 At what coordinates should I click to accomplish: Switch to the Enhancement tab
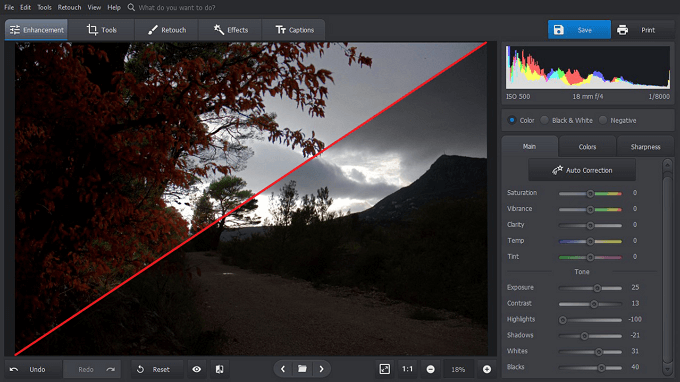pos(36,30)
